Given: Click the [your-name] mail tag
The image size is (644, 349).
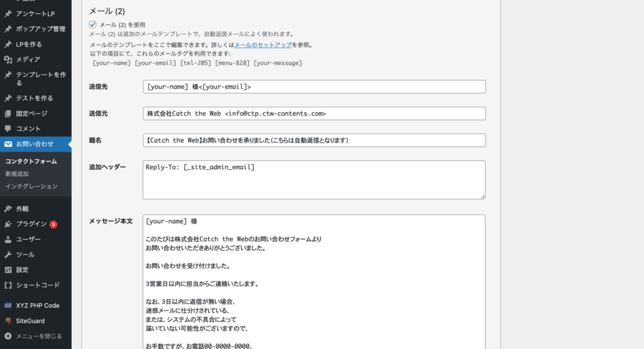Looking at the screenshot, I should coord(111,63).
